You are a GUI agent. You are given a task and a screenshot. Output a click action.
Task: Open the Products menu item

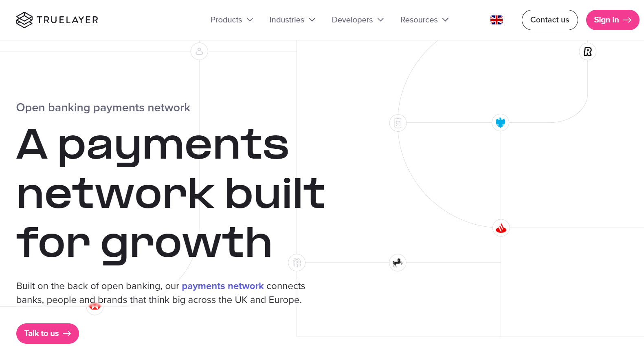pos(231,20)
